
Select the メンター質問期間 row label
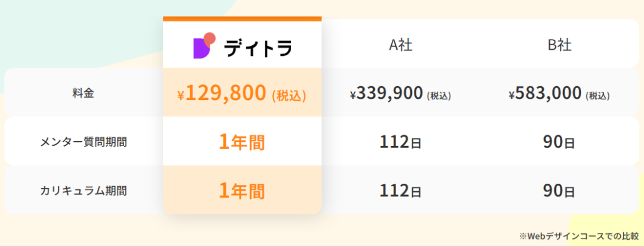pos(84,142)
